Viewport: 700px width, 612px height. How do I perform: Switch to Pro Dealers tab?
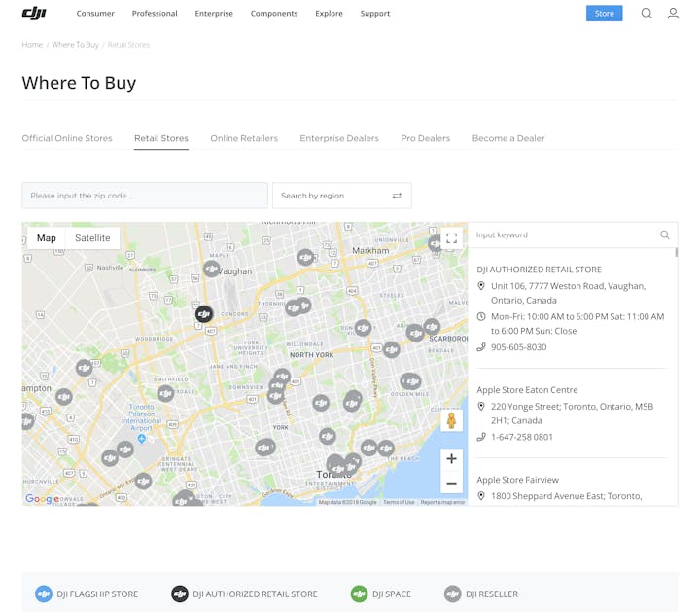425,138
